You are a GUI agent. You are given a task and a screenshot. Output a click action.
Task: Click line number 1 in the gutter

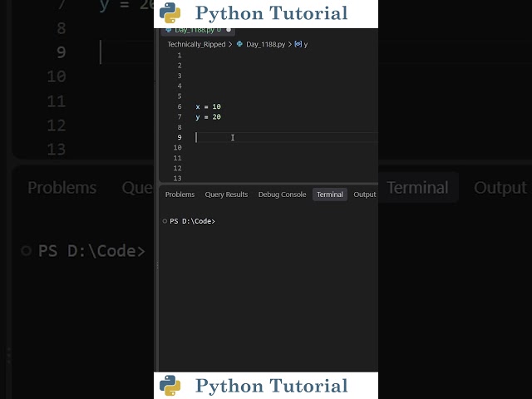tap(180, 56)
